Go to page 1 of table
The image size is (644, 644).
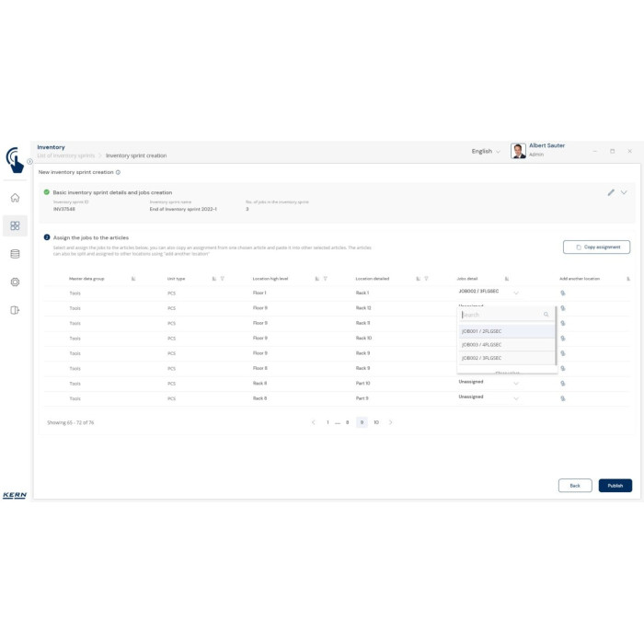pyautogui.click(x=328, y=422)
